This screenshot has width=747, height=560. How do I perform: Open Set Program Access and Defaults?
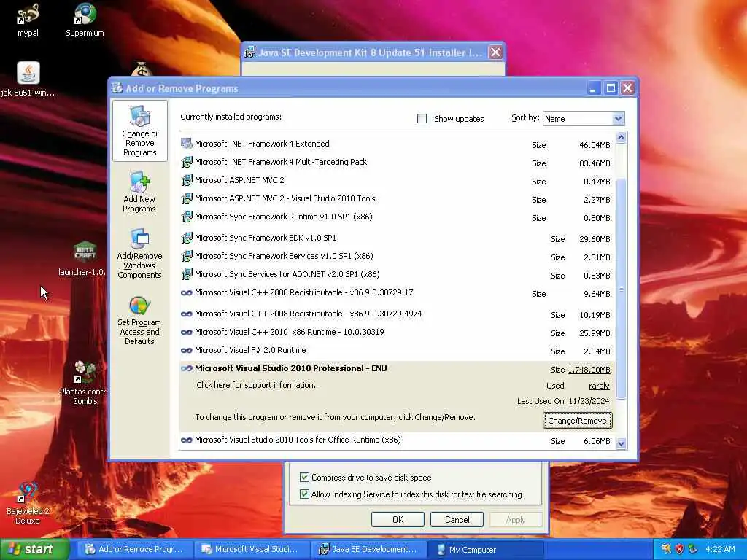[139, 321]
